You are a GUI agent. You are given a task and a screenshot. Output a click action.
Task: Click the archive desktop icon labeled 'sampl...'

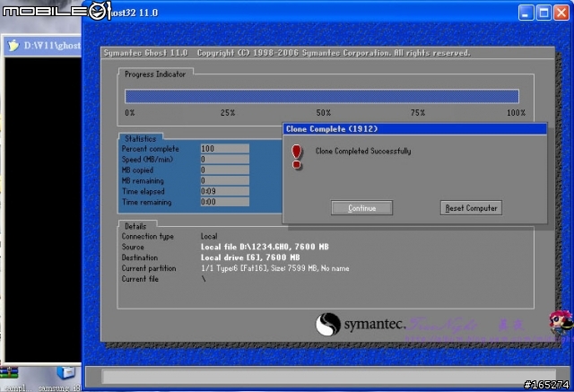(9, 373)
